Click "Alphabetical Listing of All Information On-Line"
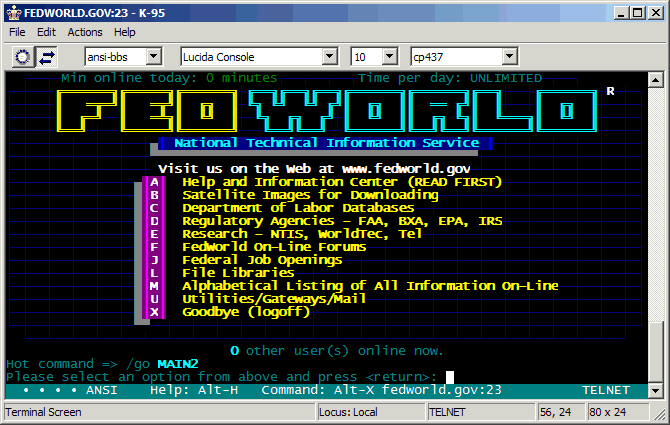670x425 pixels. 370,286
